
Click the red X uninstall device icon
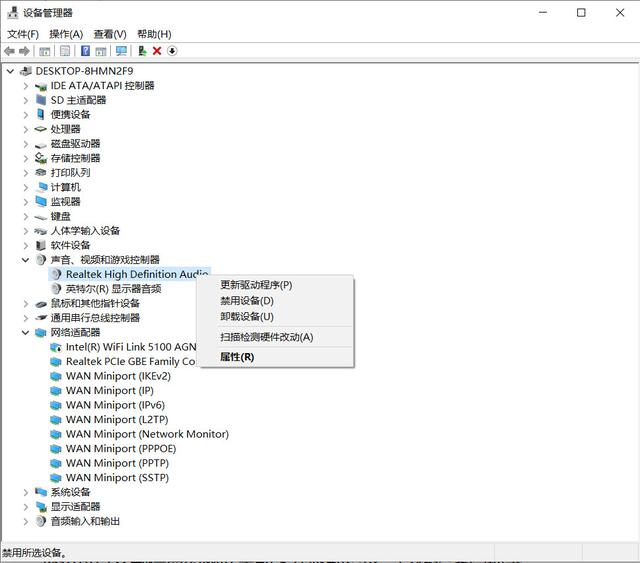click(157, 51)
